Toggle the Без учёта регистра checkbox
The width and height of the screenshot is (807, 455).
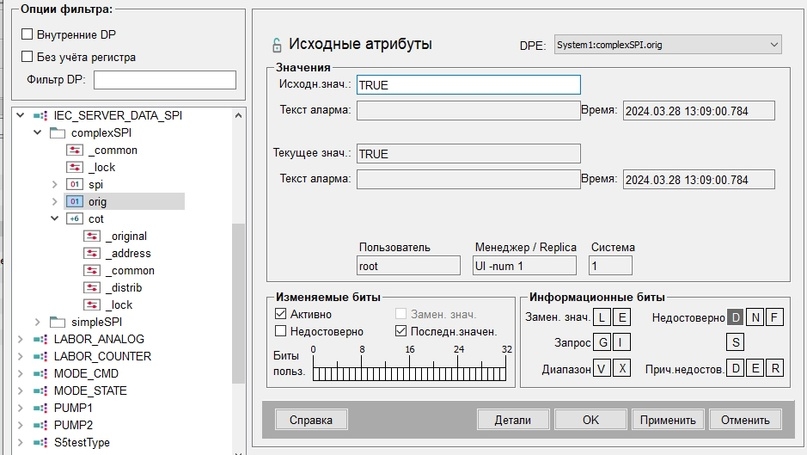pyautogui.click(x=27, y=57)
